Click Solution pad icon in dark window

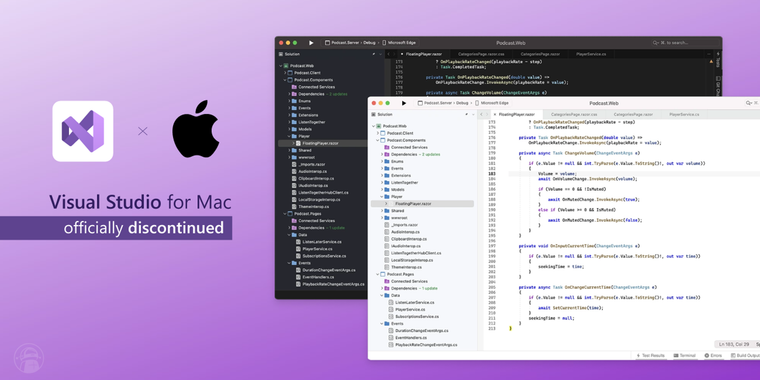tap(281, 54)
